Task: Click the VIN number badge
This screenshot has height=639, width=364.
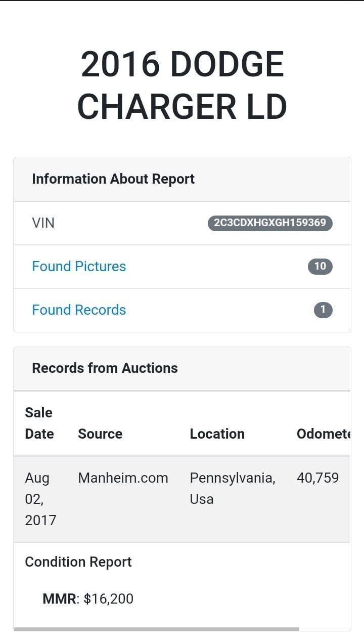Action: click(x=270, y=223)
